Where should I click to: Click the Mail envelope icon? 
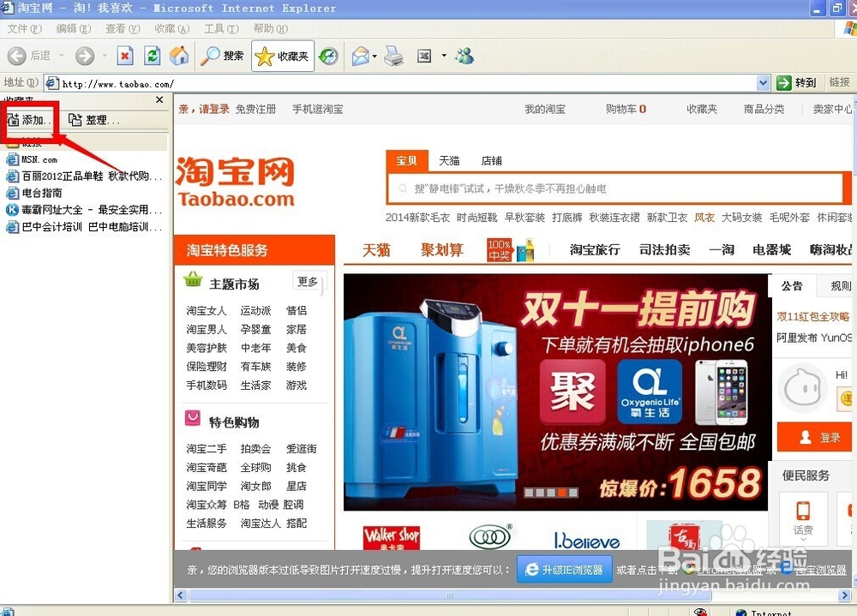pyautogui.click(x=360, y=56)
